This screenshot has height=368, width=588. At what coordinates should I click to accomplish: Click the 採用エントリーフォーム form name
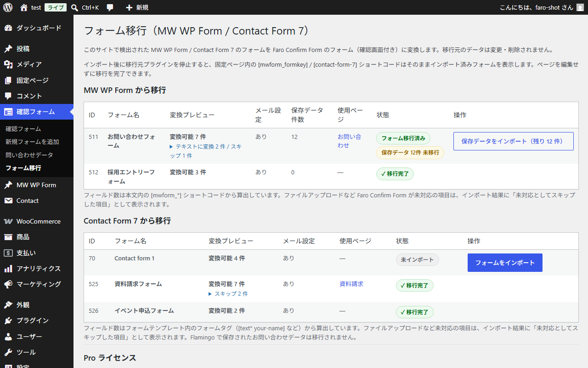click(x=131, y=177)
